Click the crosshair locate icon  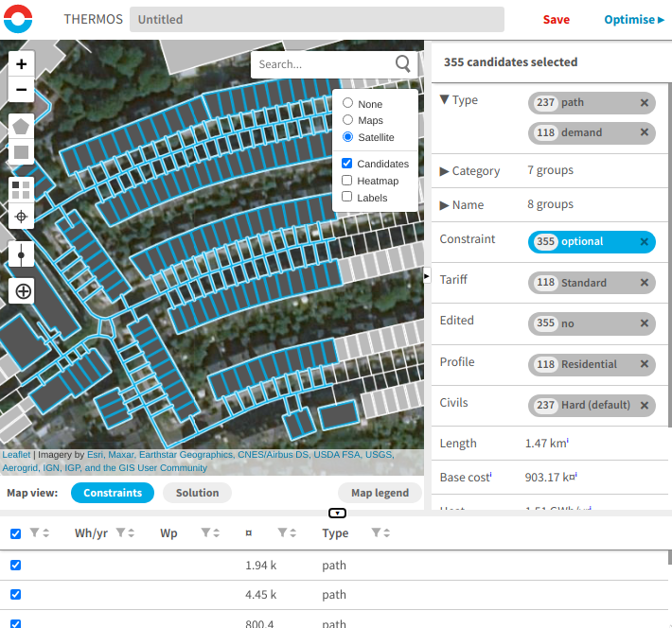21,217
